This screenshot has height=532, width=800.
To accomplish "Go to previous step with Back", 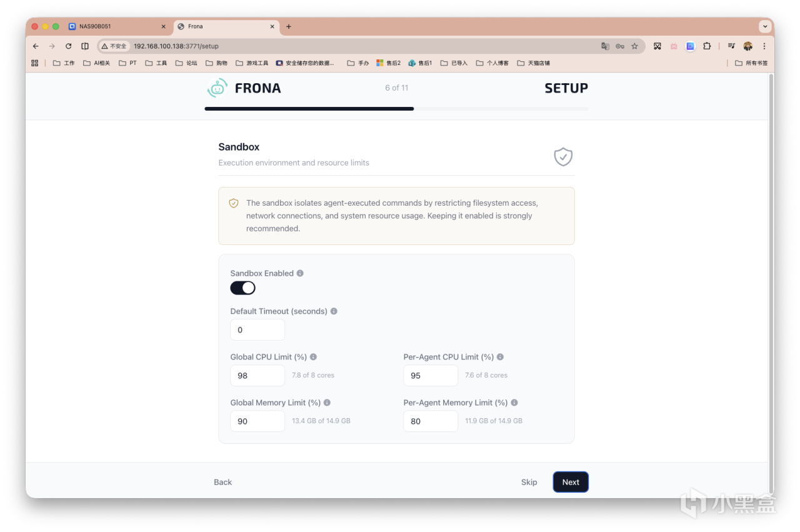I will click(x=222, y=482).
